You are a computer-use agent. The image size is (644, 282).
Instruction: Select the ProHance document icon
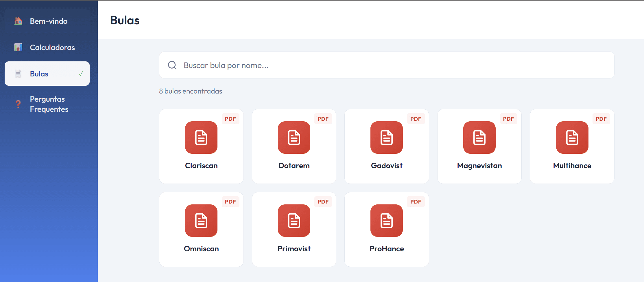pyautogui.click(x=386, y=221)
